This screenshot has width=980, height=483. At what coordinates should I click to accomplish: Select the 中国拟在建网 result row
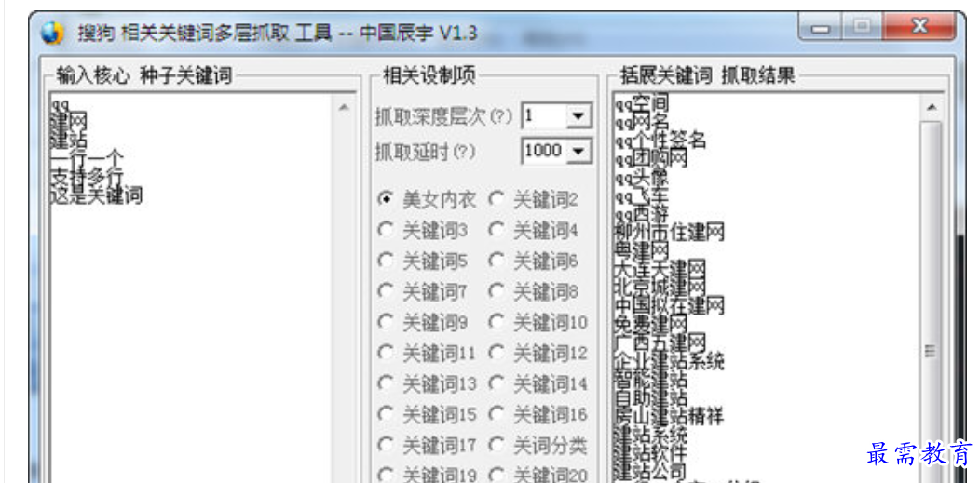(670, 306)
